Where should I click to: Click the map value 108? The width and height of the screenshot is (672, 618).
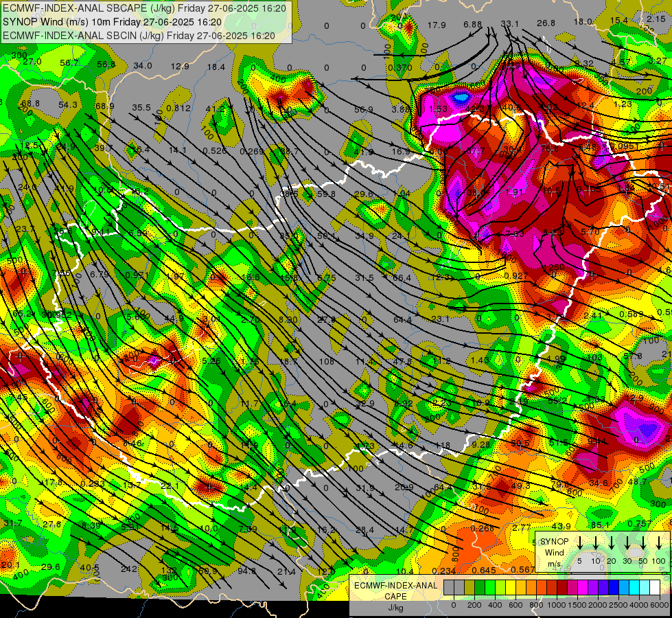click(326, 362)
